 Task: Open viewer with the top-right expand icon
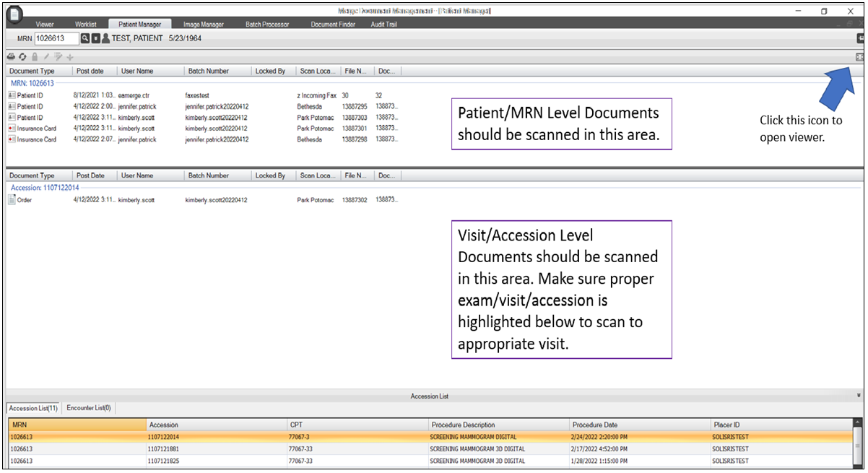(859, 56)
